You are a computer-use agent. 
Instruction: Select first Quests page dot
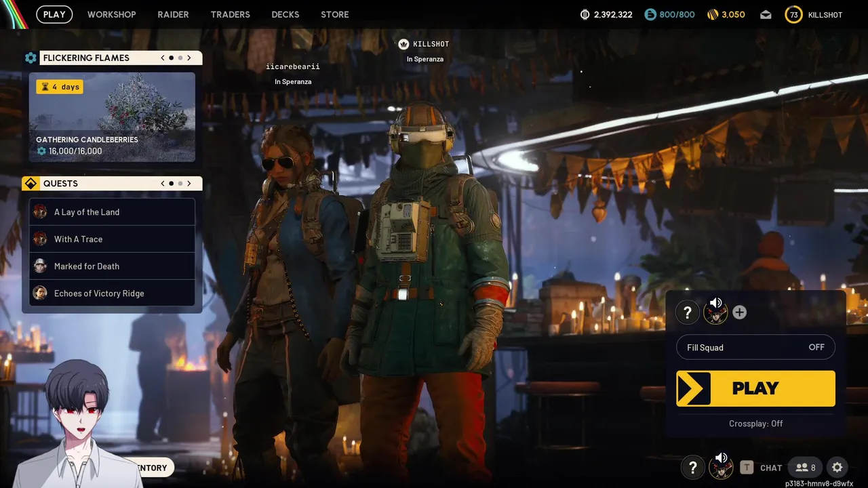pos(171,183)
